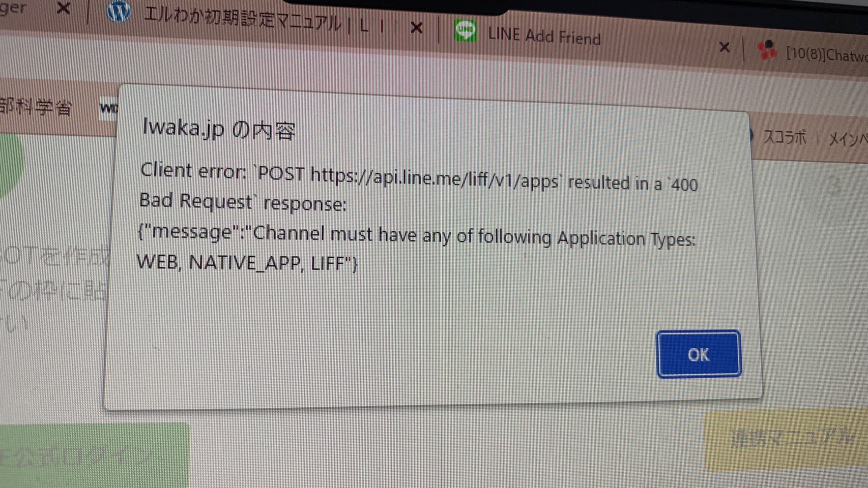Close the エルわか初期設定マニュアル tab

point(417,27)
